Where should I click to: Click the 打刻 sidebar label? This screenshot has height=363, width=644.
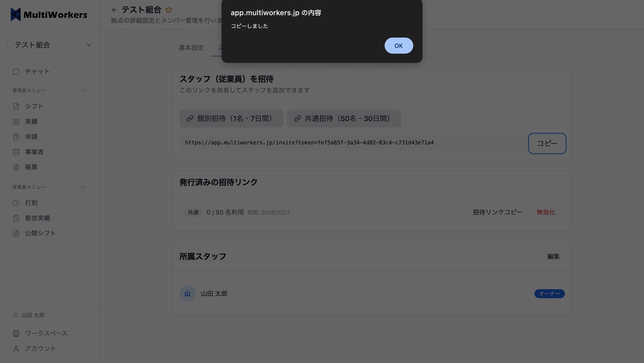(x=31, y=203)
